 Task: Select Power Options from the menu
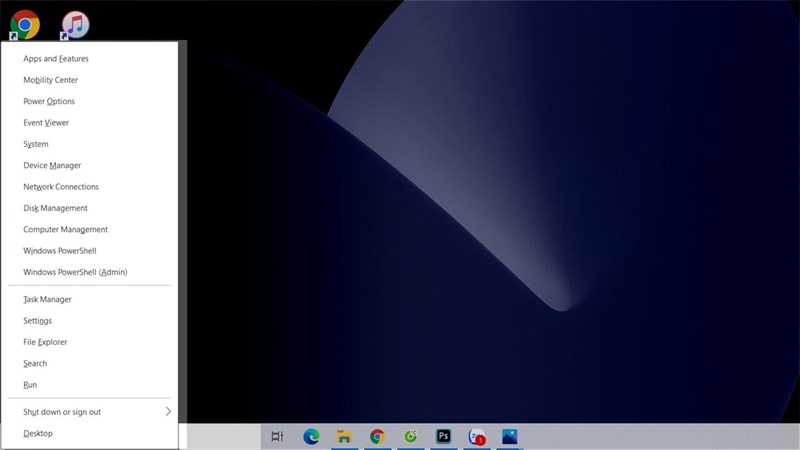point(90,102)
